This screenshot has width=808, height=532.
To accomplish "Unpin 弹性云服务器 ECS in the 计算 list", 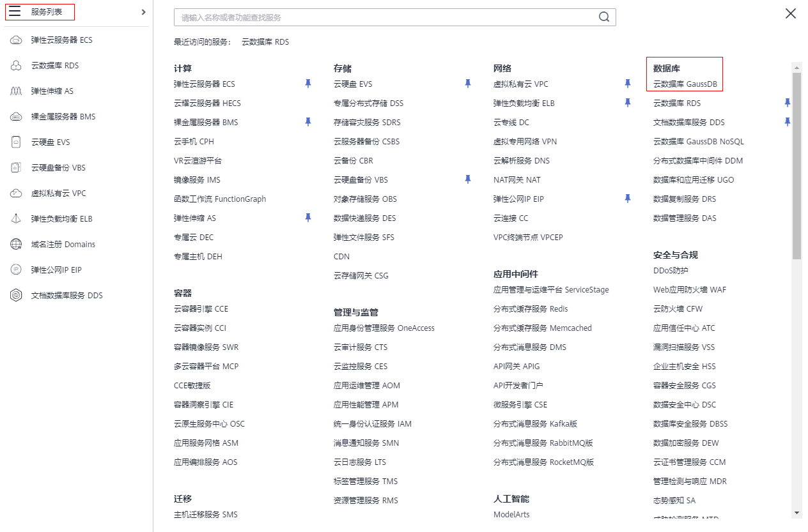I will coord(308,84).
